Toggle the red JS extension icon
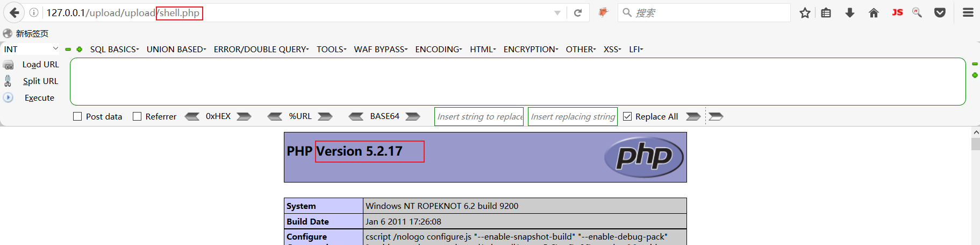Screen dimensions: 980x245 click(x=897, y=12)
